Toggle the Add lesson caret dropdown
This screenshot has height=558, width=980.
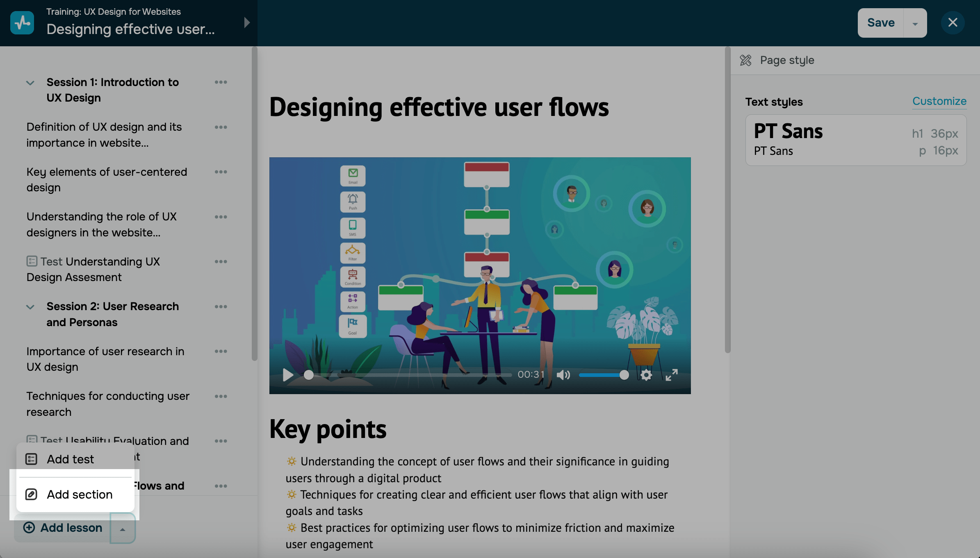pos(122,529)
